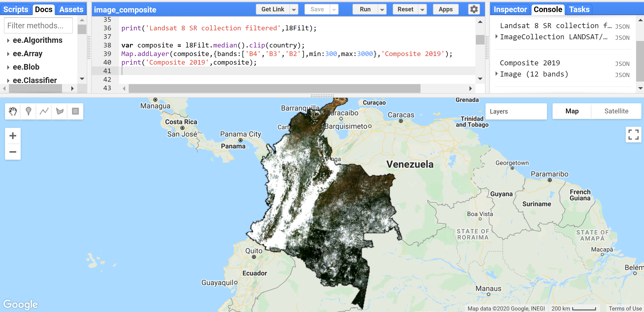Select the add marker point tool
The height and width of the screenshot is (312, 644).
pyautogui.click(x=28, y=111)
